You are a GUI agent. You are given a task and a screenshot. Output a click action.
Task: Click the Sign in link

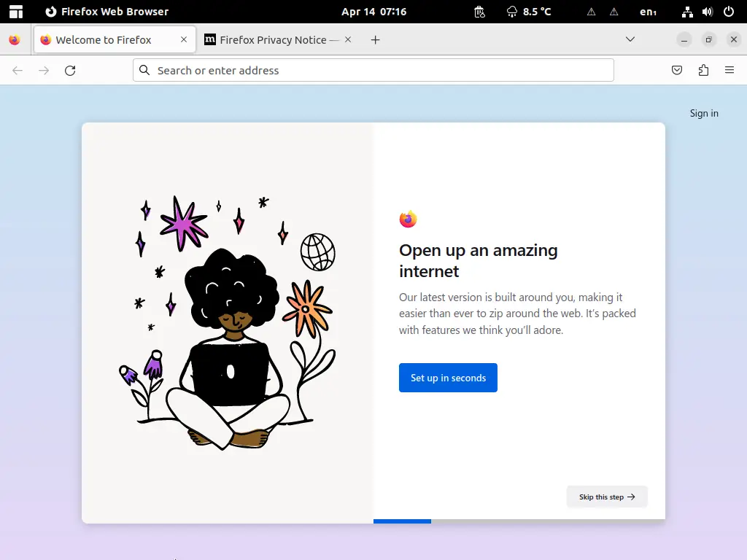[x=704, y=113]
